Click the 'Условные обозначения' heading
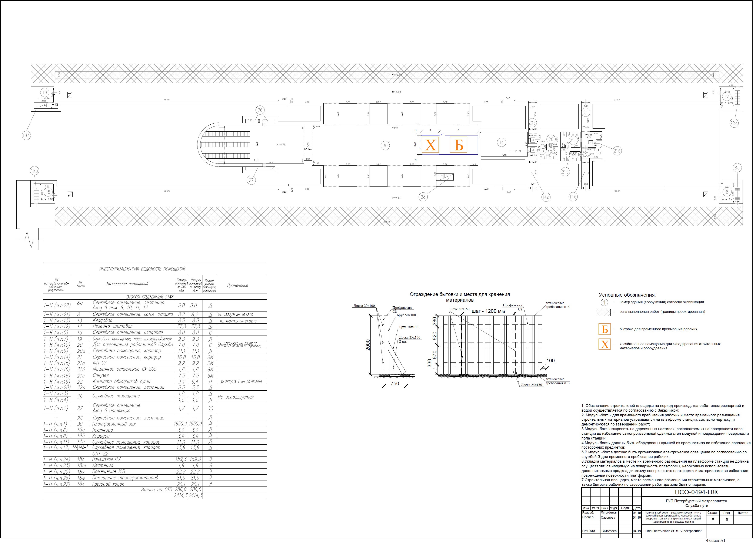The height and width of the screenshot is (542, 756). click(627, 295)
